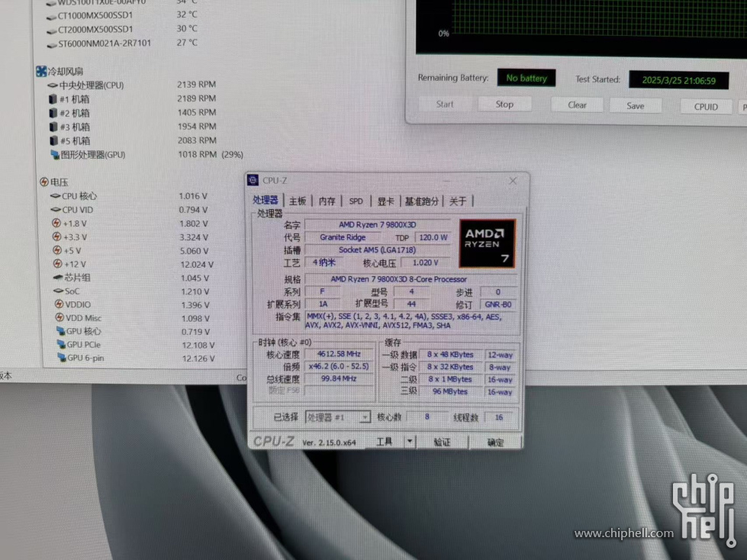Click the VDD Misc voltage icon
This screenshot has height=560, width=747.
pyautogui.click(x=60, y=317)
